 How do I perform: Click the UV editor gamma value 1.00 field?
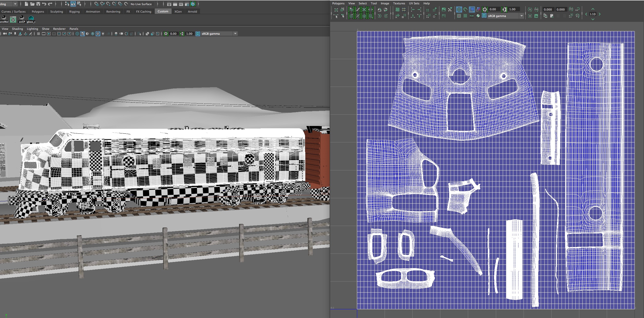click(513, 9)
